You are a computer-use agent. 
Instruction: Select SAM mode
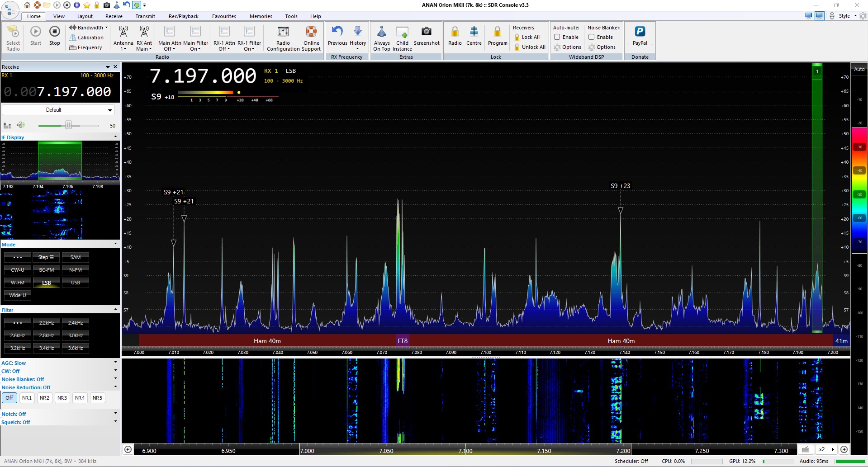(76, 257)
